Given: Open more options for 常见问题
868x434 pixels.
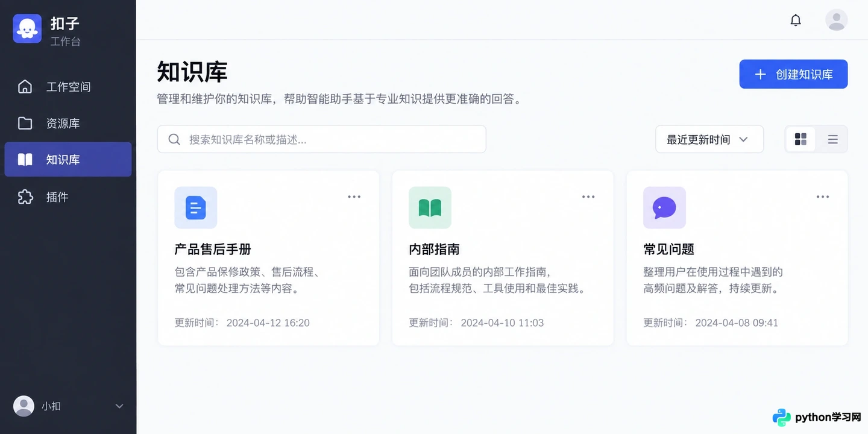Looking at the screenshot, I should [823, 197].
